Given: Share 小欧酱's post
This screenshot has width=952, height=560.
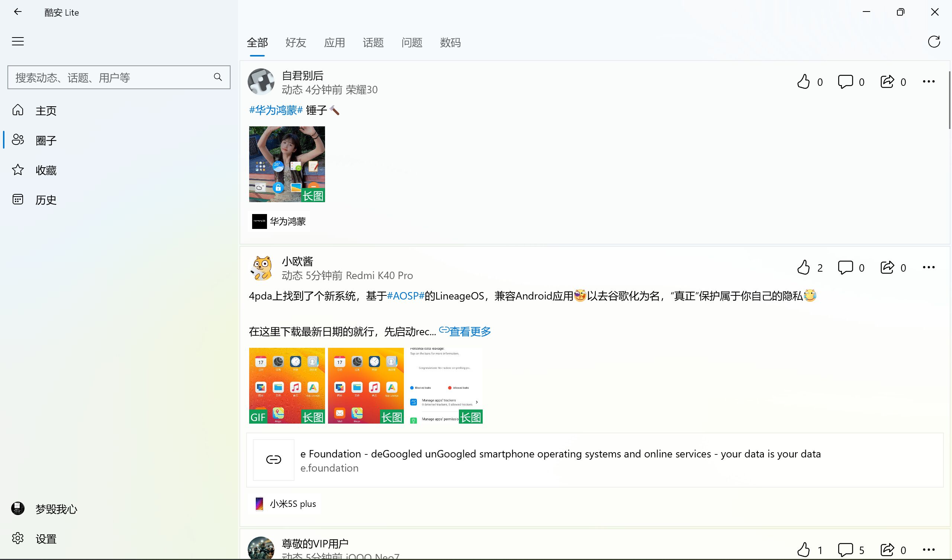Looking at the screenshot, I should (x=893, y=267).
